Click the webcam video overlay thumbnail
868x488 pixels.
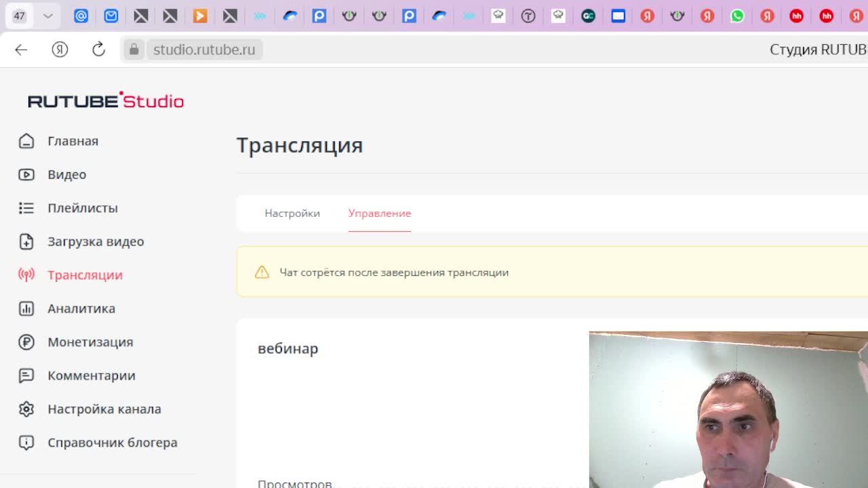pyautogui.click(x=728, y=409)
